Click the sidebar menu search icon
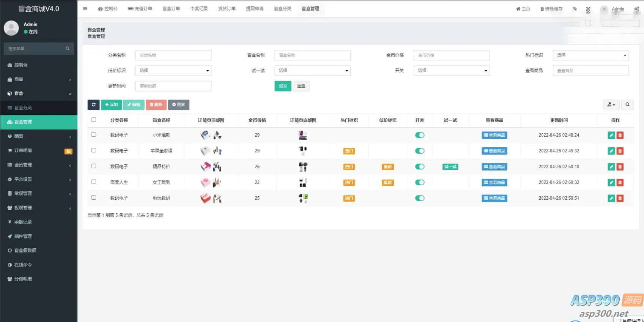Viewport: 644px width, 322px height. [68, 49]
